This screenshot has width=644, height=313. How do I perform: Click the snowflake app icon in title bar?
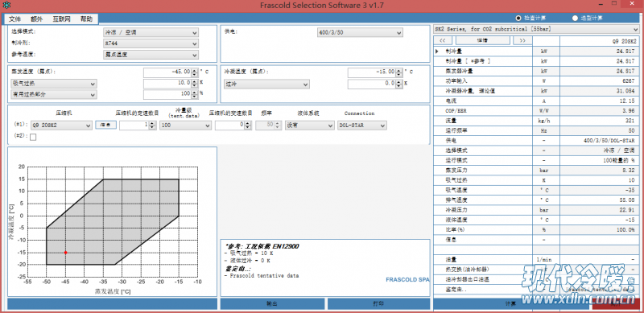[7, 6]
